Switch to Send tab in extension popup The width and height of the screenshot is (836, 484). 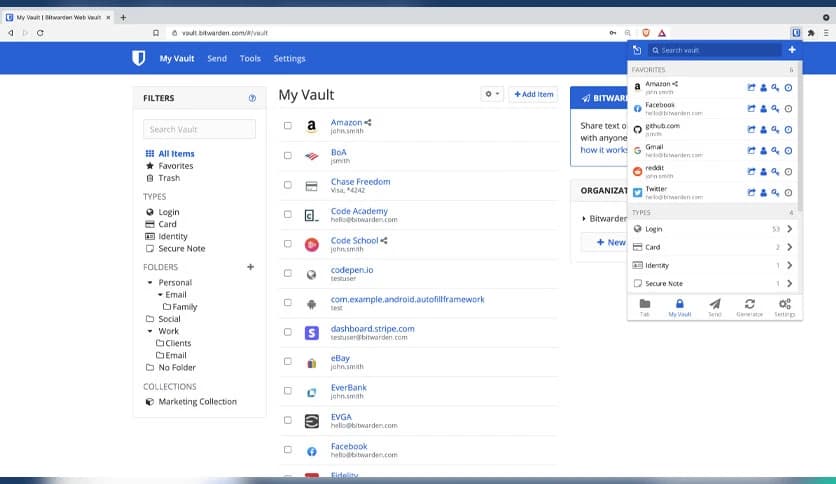tap(714, 307)
